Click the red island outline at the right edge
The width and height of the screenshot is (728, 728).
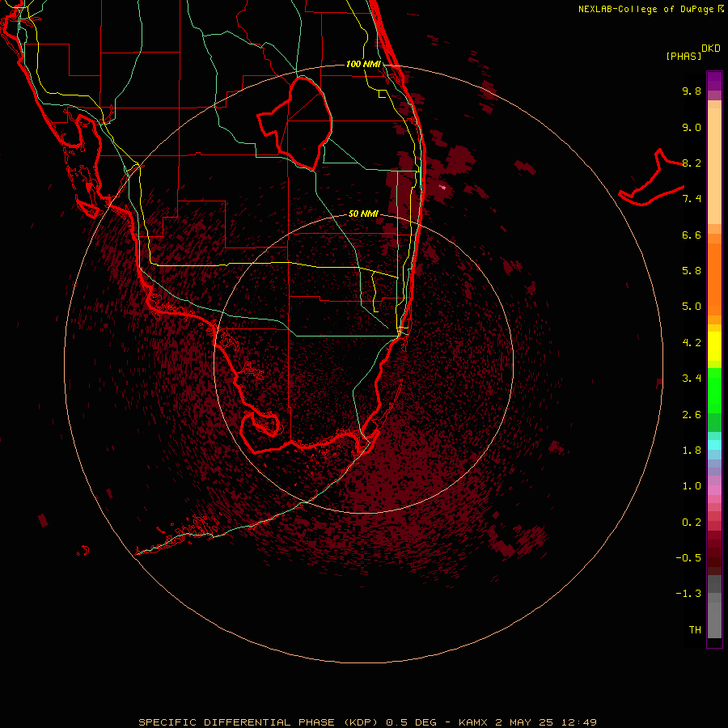pos(651,177)
